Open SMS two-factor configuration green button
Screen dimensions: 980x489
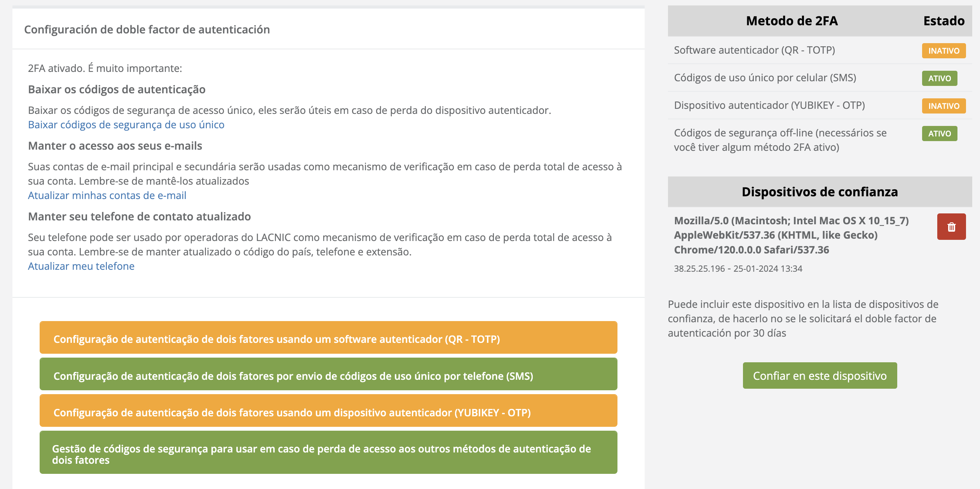click(328, 375)
